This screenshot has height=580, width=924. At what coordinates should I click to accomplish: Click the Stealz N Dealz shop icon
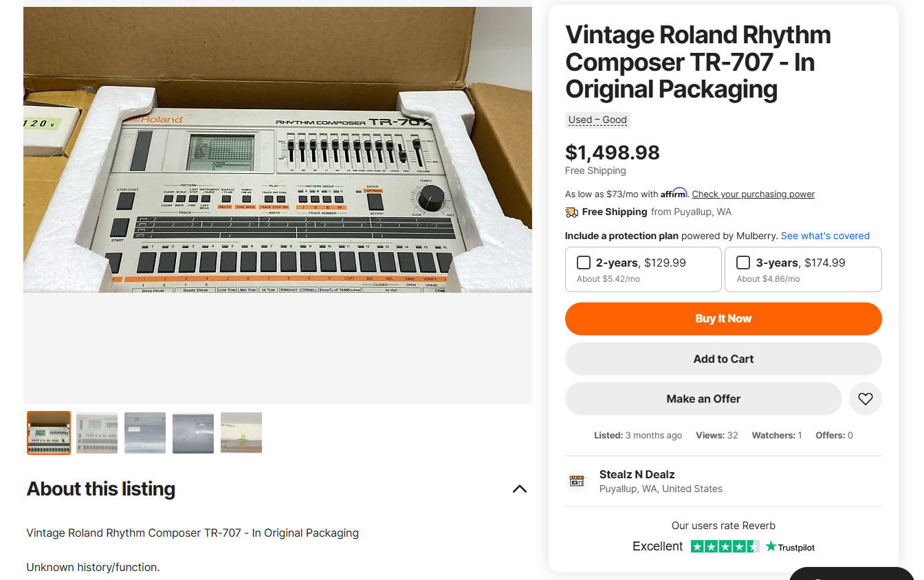click(577, 481)
